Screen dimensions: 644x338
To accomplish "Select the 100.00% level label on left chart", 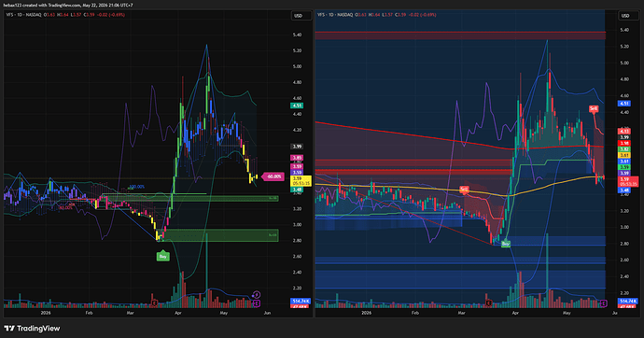I will click(x=137, y=187).
